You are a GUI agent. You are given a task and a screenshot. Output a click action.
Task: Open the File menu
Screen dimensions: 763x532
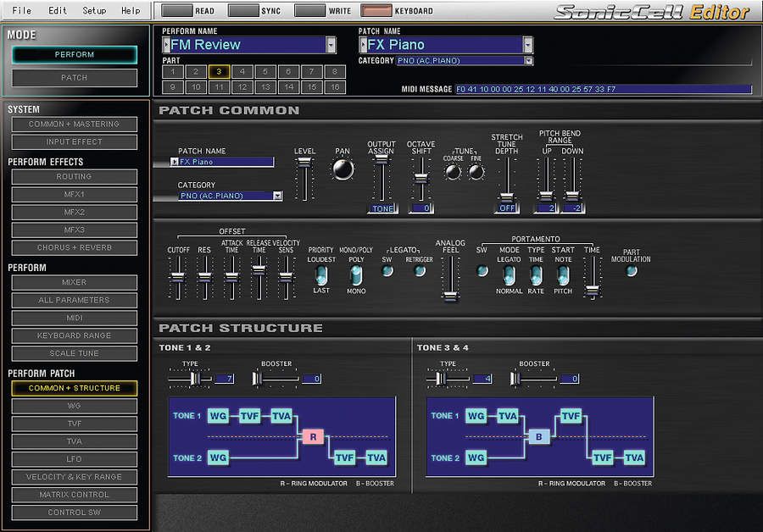coord(22,10)
